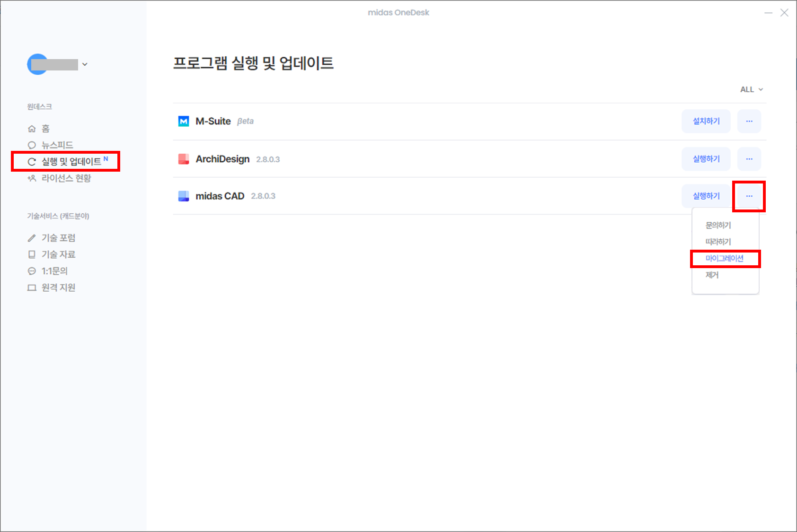The height and width of the screenshot is (532, 797).
Task: Open the ALL filter dropdown
Action: (x=752, y=89)
